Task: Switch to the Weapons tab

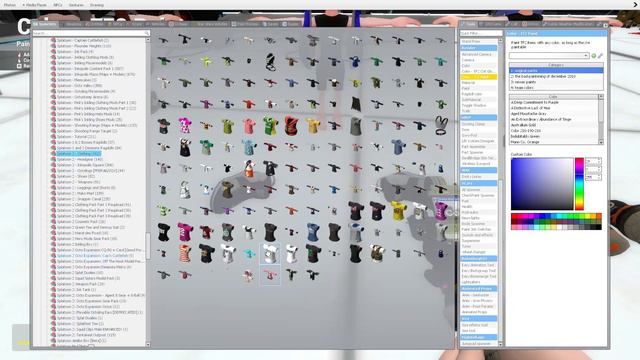Action: coord(73,24)
